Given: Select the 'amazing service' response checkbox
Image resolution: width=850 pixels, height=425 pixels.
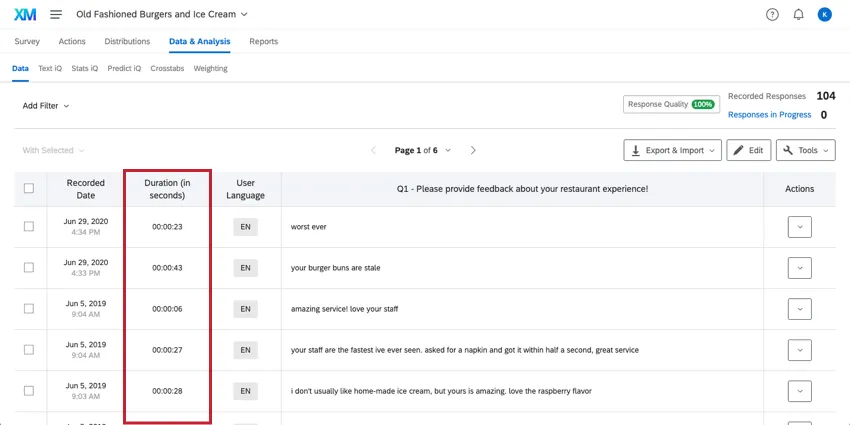Looking at the screenshot, I should point(28,309).
